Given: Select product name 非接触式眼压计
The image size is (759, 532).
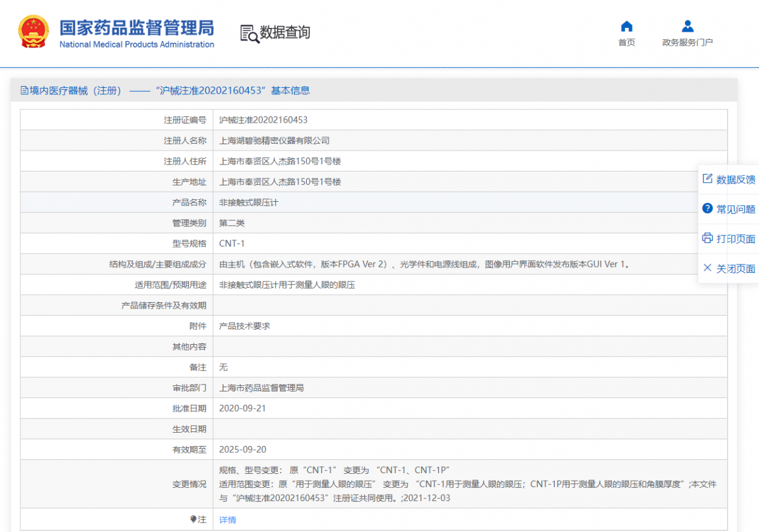Looking at the screenshot, I should 249,202.
